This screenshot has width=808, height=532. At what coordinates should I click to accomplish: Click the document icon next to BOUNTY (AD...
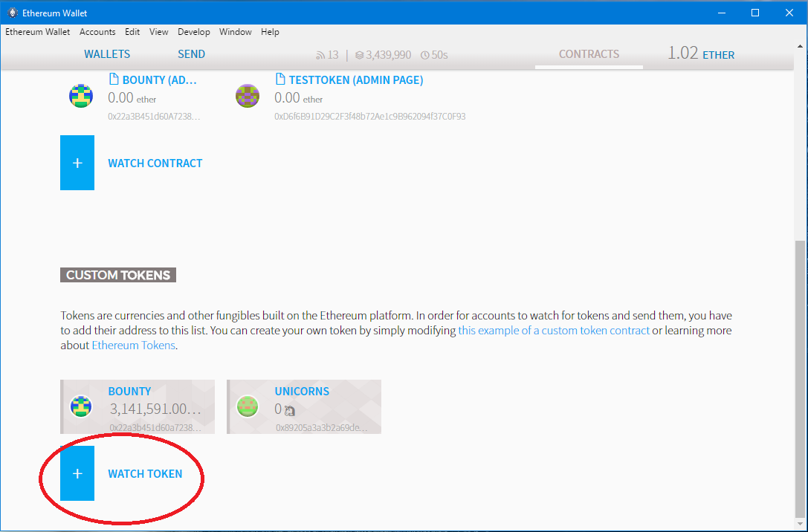(x=114, y=80)
